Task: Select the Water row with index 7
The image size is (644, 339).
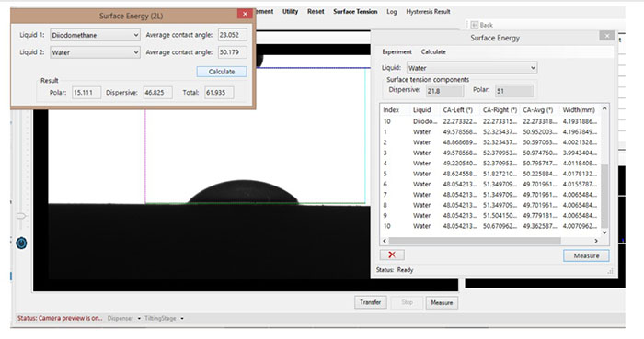Action: (490, 195)
